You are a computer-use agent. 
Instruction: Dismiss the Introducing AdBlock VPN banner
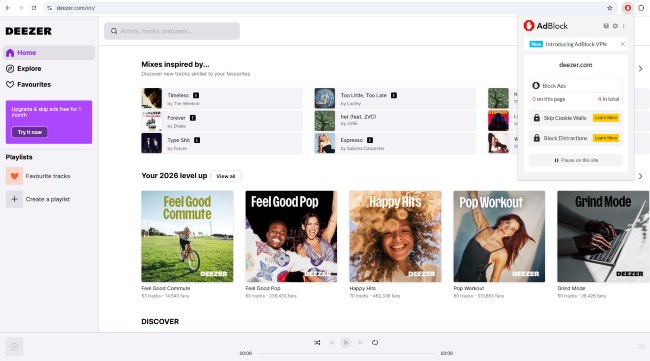tap(623, 44)
